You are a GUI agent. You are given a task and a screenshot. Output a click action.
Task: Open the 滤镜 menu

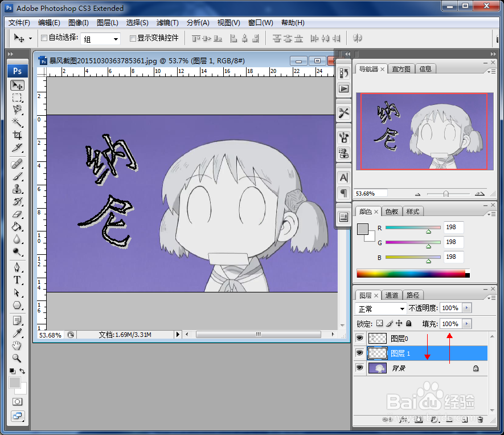point(167,23)
